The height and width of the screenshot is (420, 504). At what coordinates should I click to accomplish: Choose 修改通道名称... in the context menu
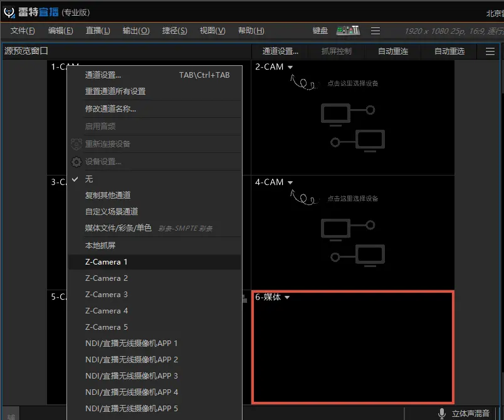[x=155, y=109]
